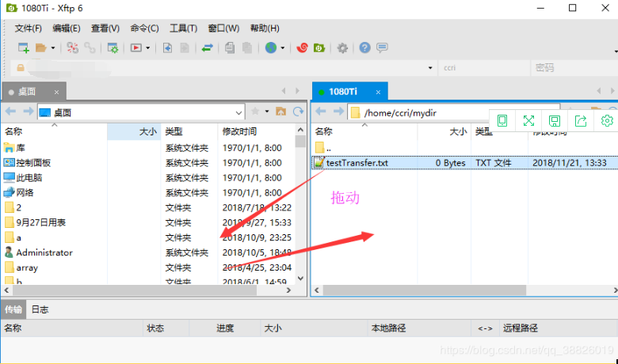Open the session properties icon
618x364 pixels.
click(x=113, y=47)
